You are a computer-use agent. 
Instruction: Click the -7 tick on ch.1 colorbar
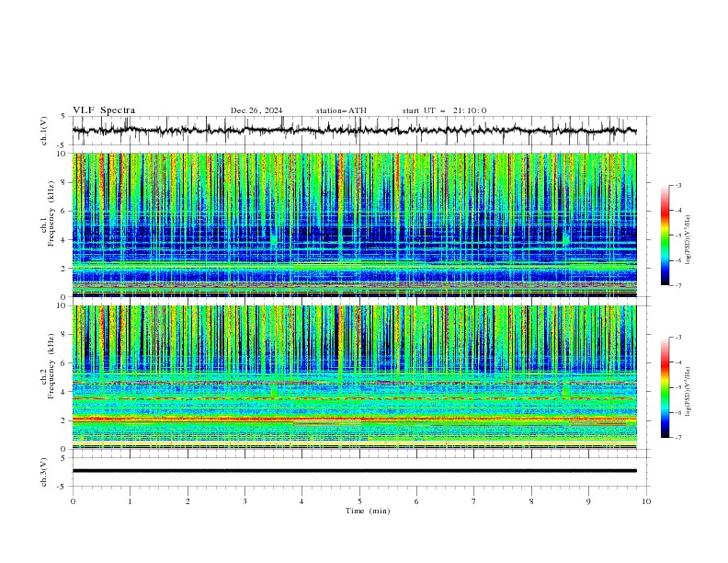[x=677, y=285]
